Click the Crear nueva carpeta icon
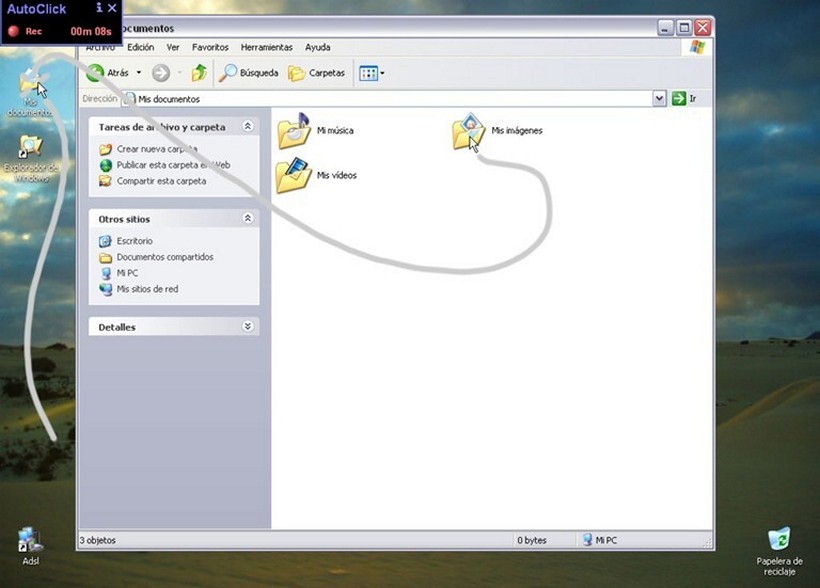 [x=106, y=149]
